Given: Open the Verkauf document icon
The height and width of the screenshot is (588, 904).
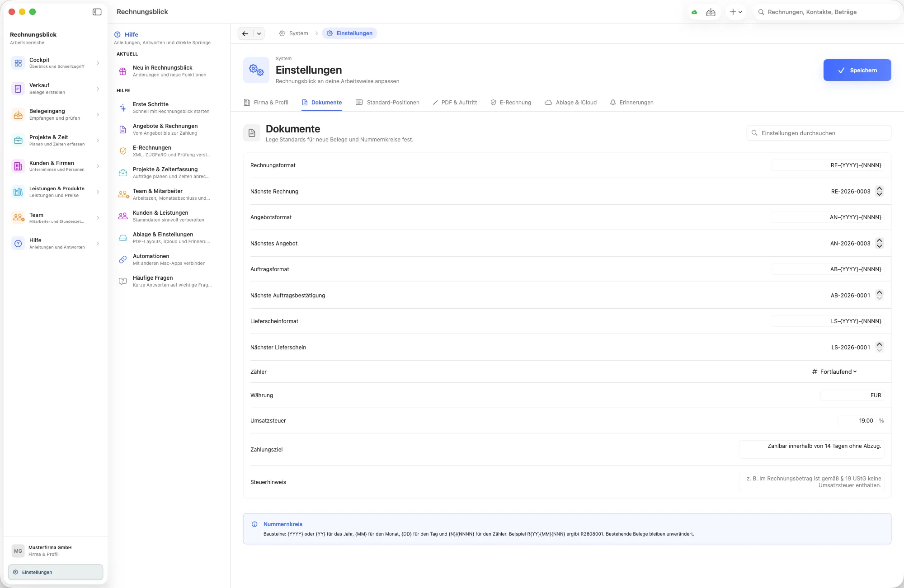Looking at the screenshot, I should click(18, 89).
